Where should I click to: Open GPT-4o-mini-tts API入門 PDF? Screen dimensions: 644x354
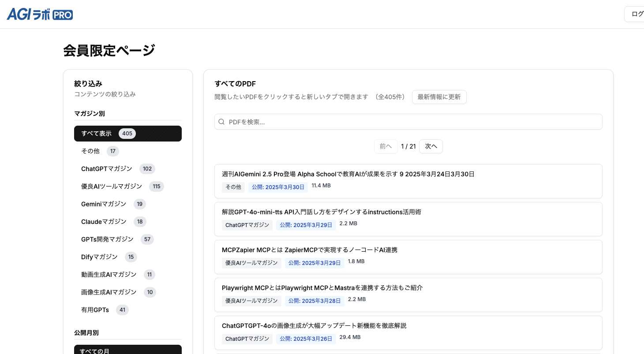(321, 212)
